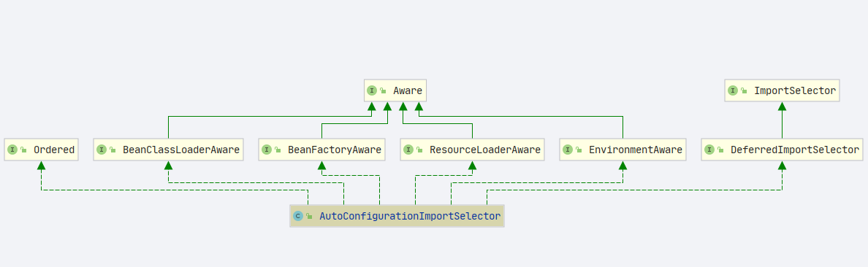Click the interface icon beside ResourceLoaderAware
Image resolution: width=868 pixels, height=267 pixels.
click(408, 150)
